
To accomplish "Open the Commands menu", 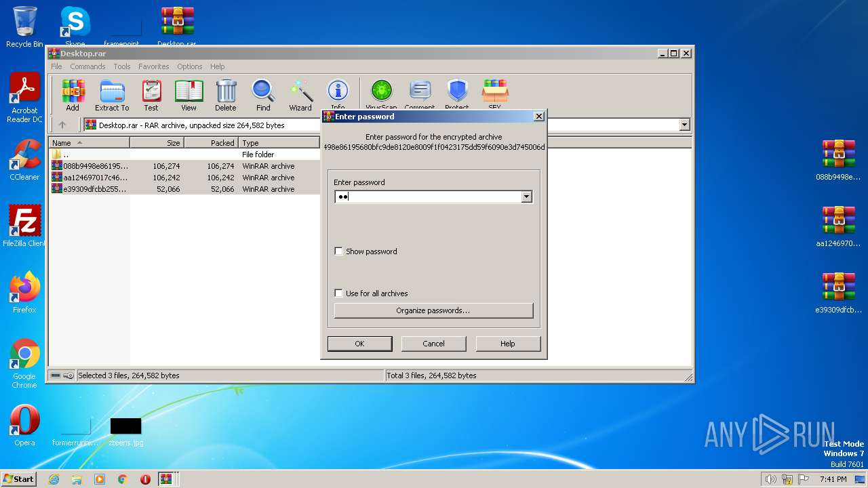I will click(x=87, y=66).
